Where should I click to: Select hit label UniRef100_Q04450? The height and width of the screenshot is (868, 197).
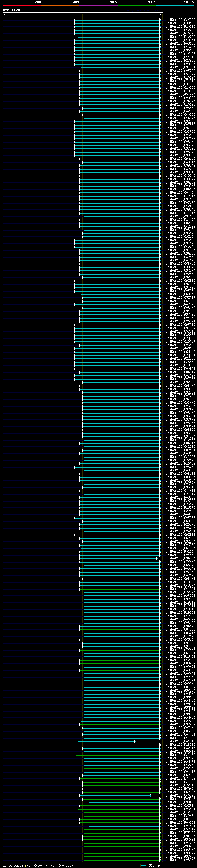click(x=180, y=555)
